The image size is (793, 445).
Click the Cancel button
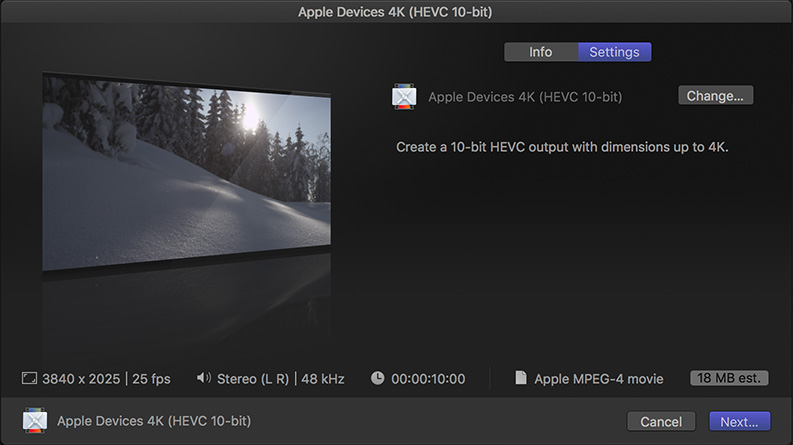pos(661,421)
